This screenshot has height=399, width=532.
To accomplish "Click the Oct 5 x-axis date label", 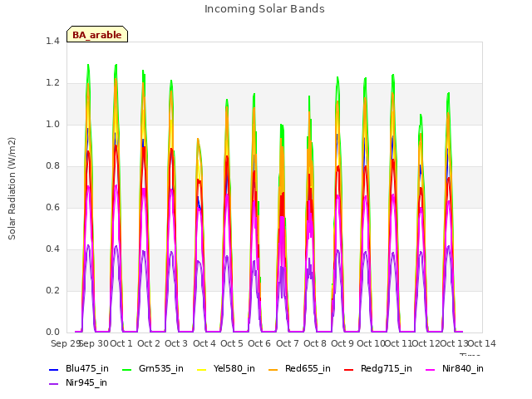I will click(x=232, y=343).
